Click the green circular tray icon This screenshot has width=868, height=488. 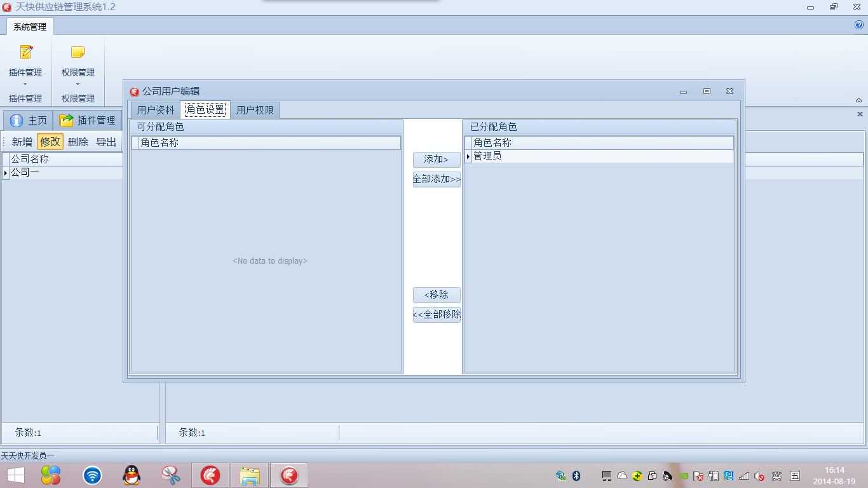tap(637, 475)
